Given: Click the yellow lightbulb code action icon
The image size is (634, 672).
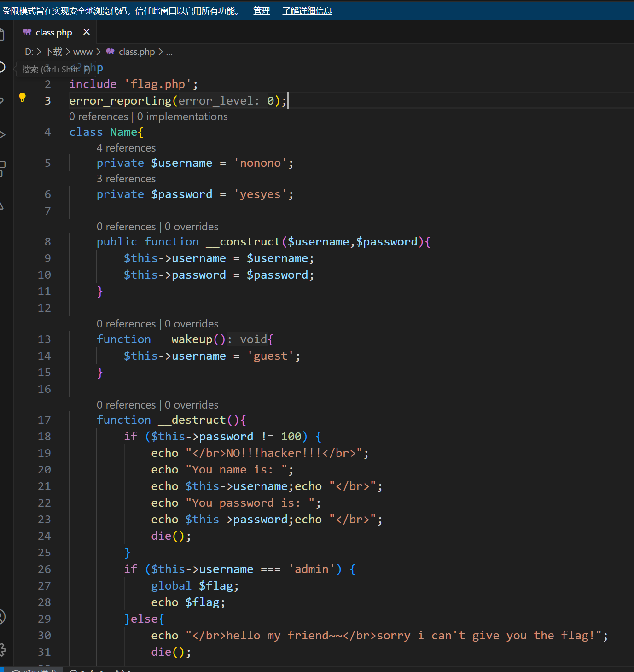Looking at the screenshot, I should pos(22,97).
